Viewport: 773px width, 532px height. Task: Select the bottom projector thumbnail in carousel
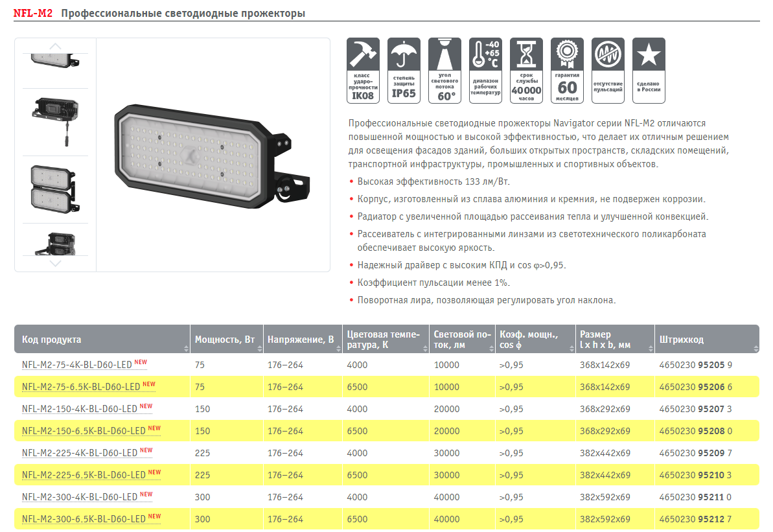tap(55, 244)
